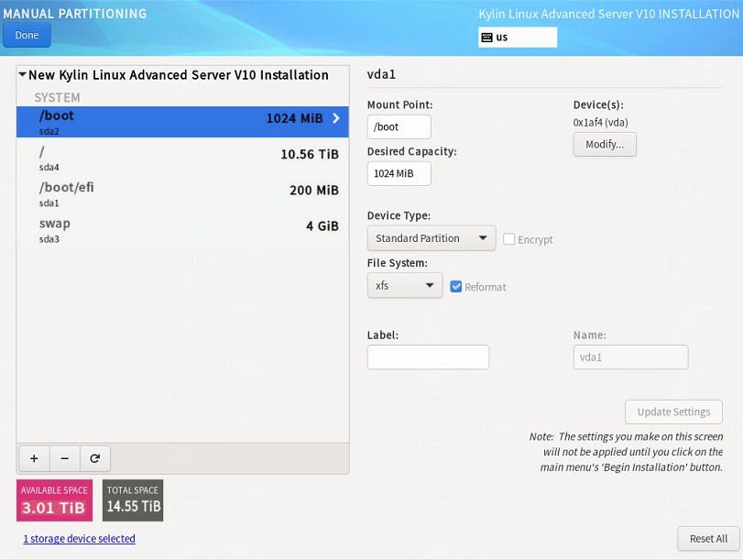Select the /boot/efi partition row

pyautogui.click(x=182, y=193)
